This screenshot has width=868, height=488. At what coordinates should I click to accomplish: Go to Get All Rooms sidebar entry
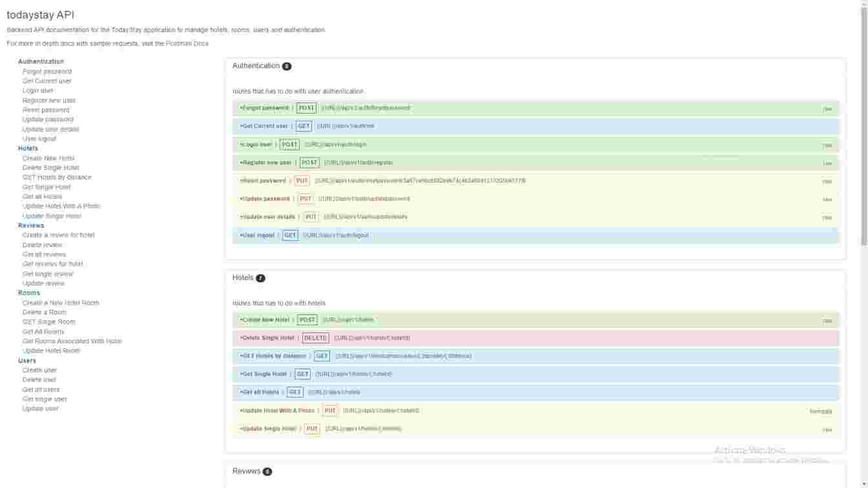pyautogui.click(x=43, y=331)
